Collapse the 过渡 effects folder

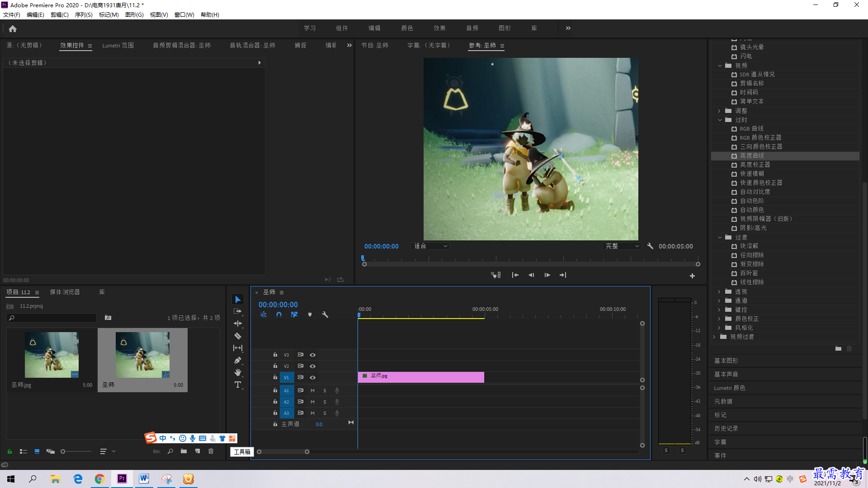[720, 237]
